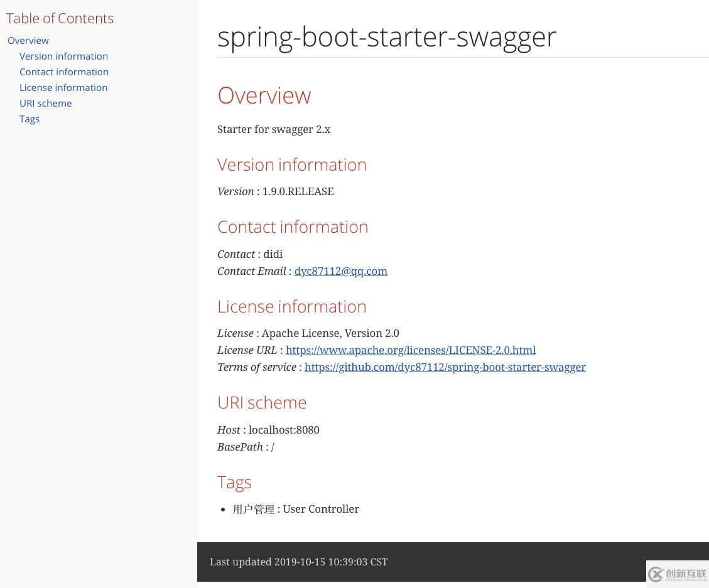Viewport: 709px width, 588px height.
Task: Click the red "Overview" section heading
Action: (x=264, y=95)
